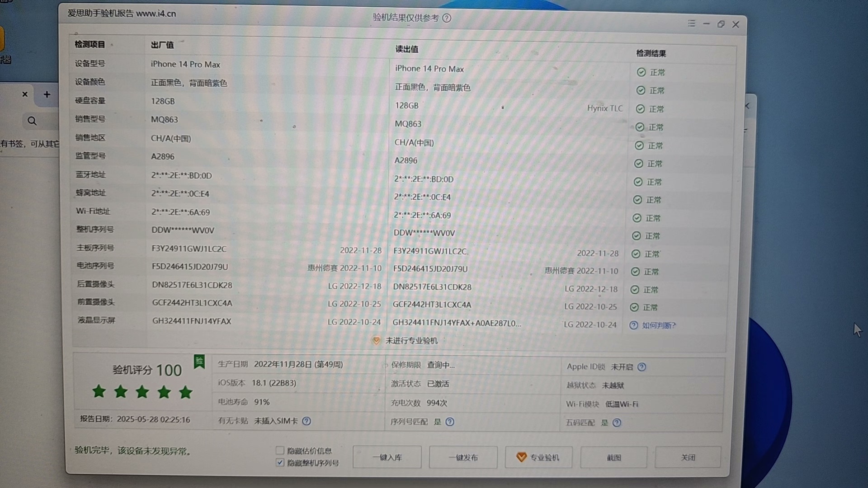Click the 正常 check icon for 设备型号
868x488 pixels.
tap(641, 72)
